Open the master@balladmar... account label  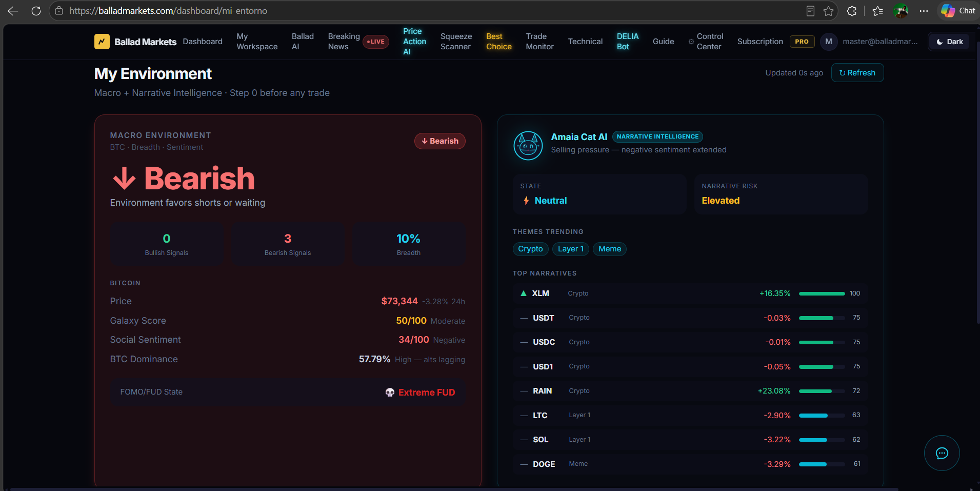point(880,42)
